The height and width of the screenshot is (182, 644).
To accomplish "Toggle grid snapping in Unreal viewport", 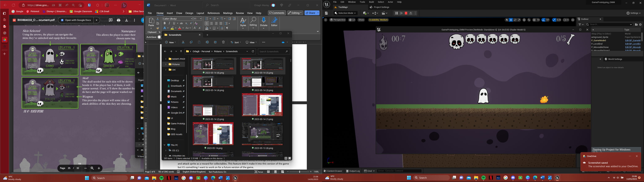I will (x=534, y=20).
